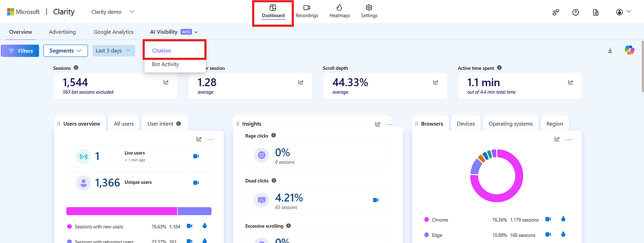
Task: Select the Users overview tab
Action: pos(80,124)
